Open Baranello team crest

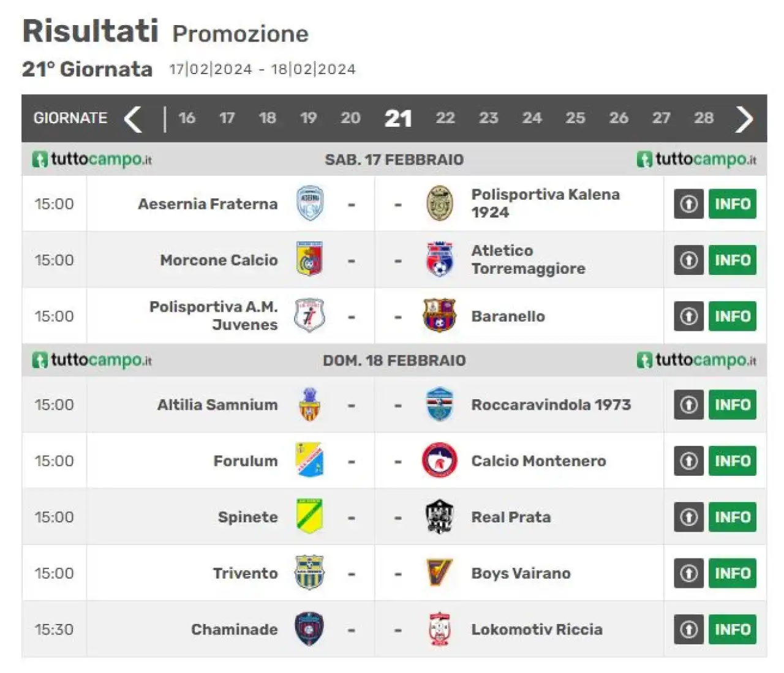tap(439, 316)
